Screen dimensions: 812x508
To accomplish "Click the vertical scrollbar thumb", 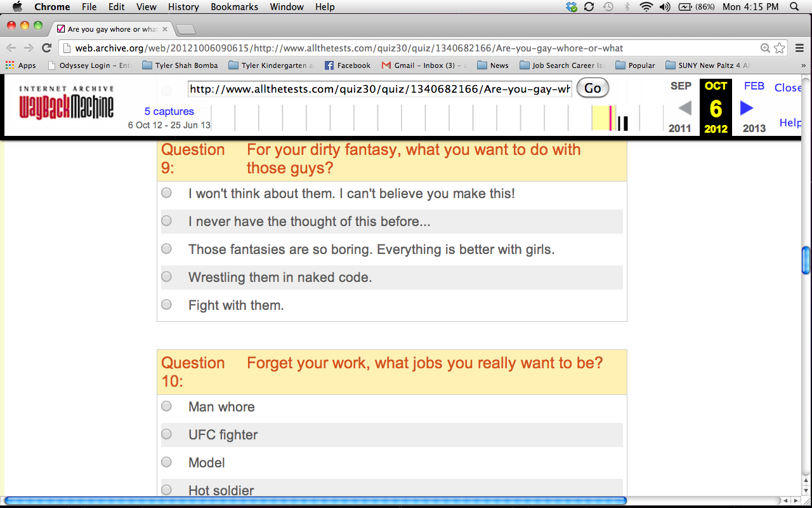I will click(x=806, y=260).
